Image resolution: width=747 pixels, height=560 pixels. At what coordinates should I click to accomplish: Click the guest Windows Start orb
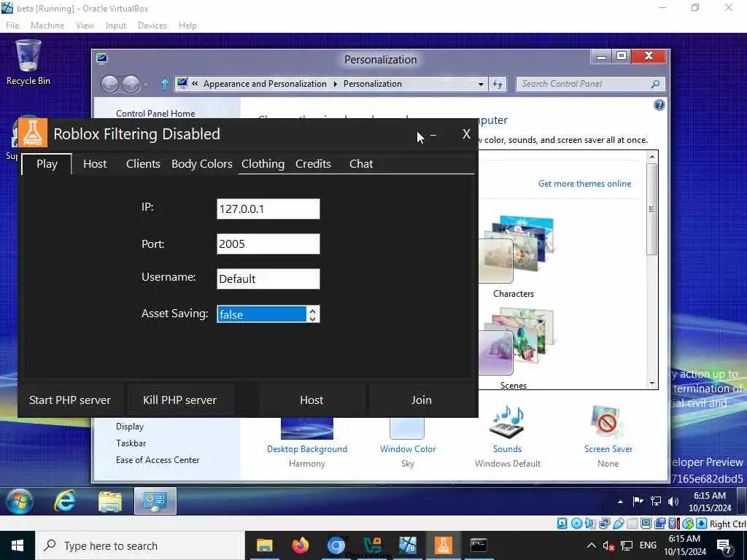(x=20, y=501)
